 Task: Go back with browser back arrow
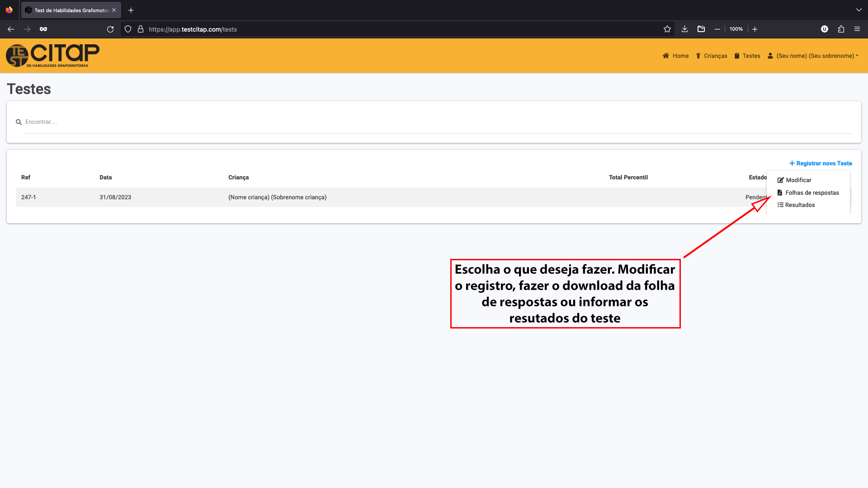11,29
